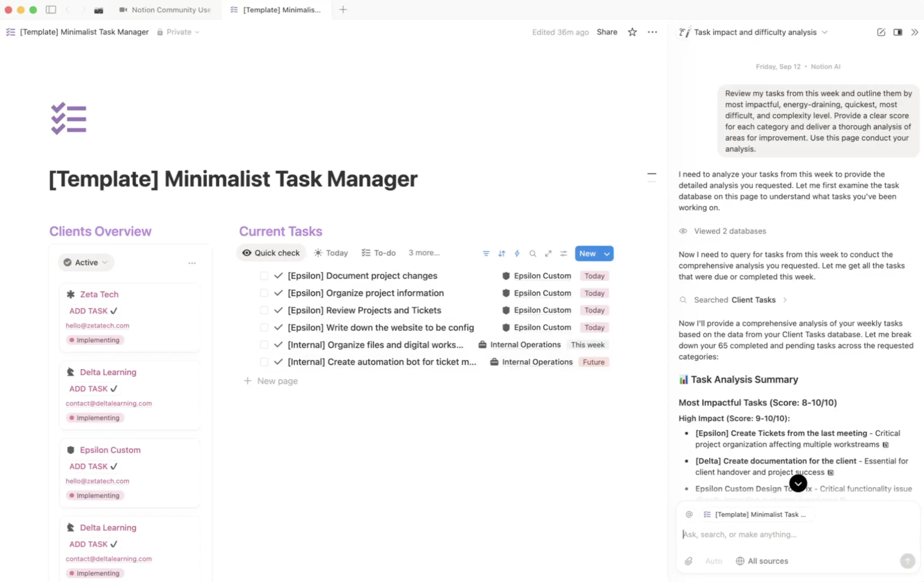Click the filter icon in Current Tasks toolbar
The height and width of the screenshot is (582, 924).
pos(486,253)
